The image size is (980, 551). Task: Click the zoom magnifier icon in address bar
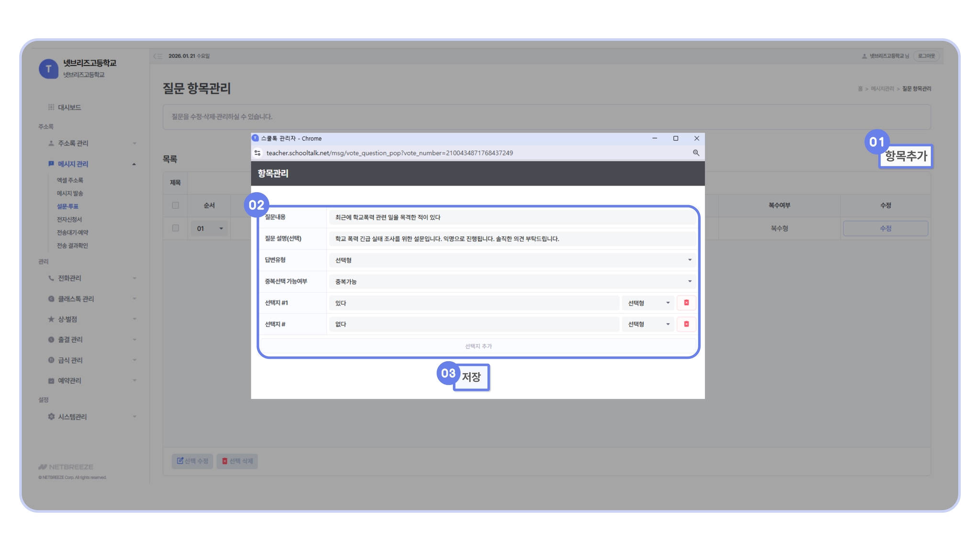(x=696, y=153)
